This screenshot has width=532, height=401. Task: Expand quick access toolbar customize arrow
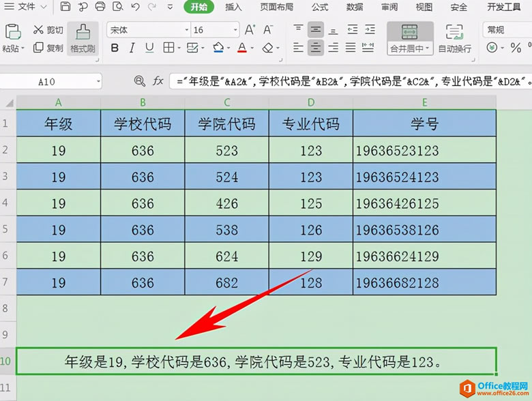click(x=171, y=6)
